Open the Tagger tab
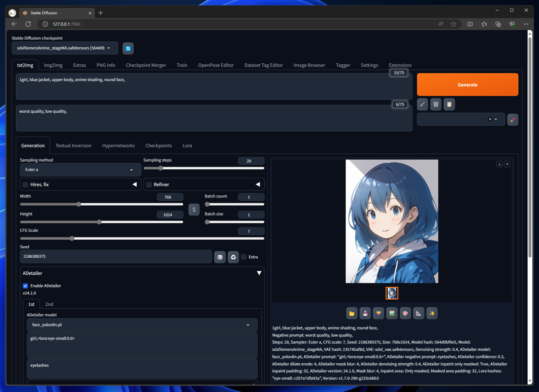The height and width of the screenshot is (392, 539). (x=343, y=65)
